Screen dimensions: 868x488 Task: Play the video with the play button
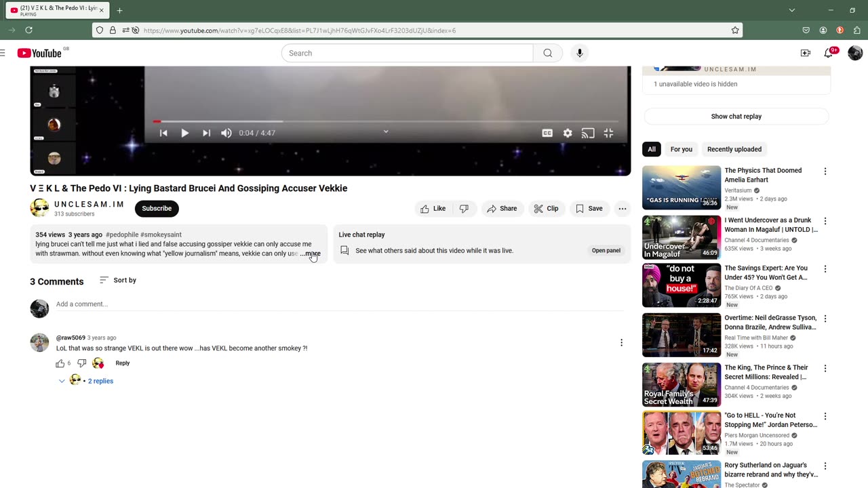click(184, 134)
